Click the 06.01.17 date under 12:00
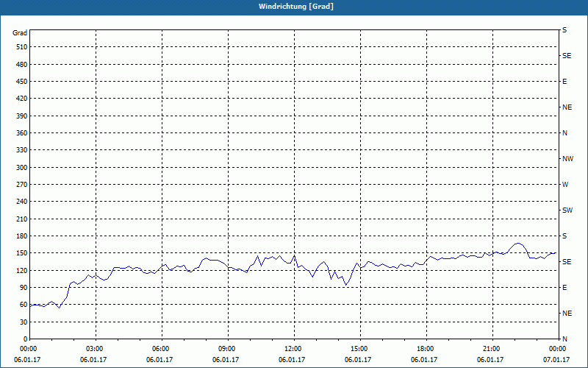This screenshot has height=368, width=588. [x=292, y=359]
